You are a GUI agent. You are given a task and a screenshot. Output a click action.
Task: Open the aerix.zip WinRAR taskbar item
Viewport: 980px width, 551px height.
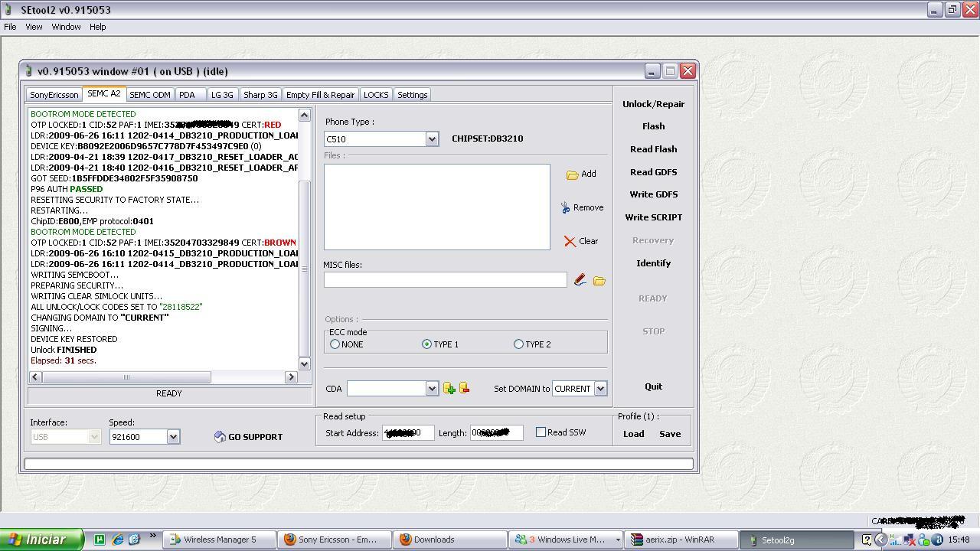pyautogui.click(x=681, y=540)
